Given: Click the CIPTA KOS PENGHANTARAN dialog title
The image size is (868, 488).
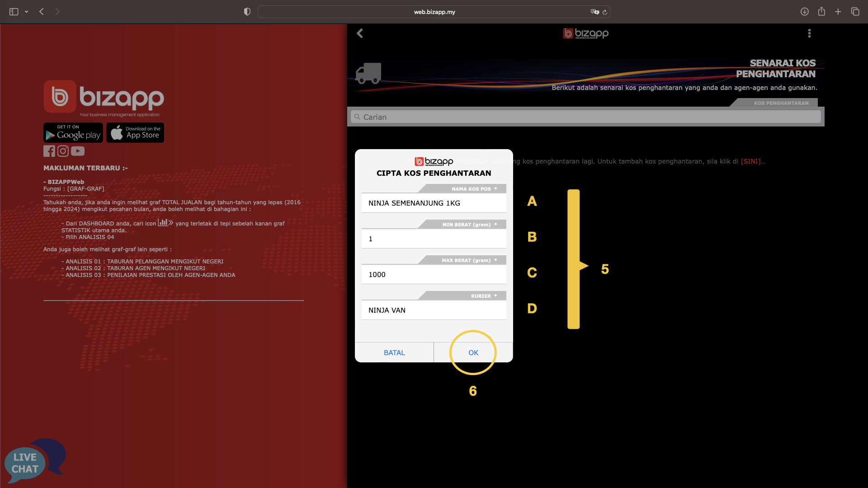Looking at the screenshot, I should [434, 173].
